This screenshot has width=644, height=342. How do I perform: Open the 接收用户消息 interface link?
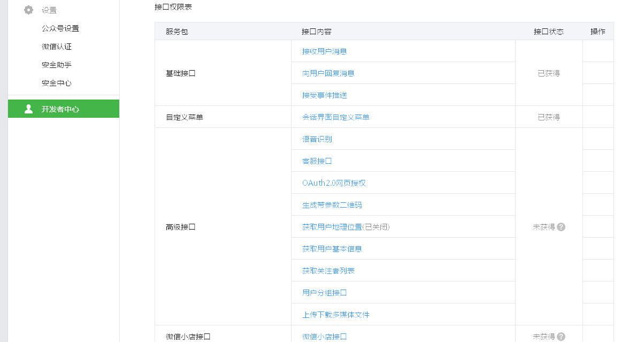coord(324,51)
